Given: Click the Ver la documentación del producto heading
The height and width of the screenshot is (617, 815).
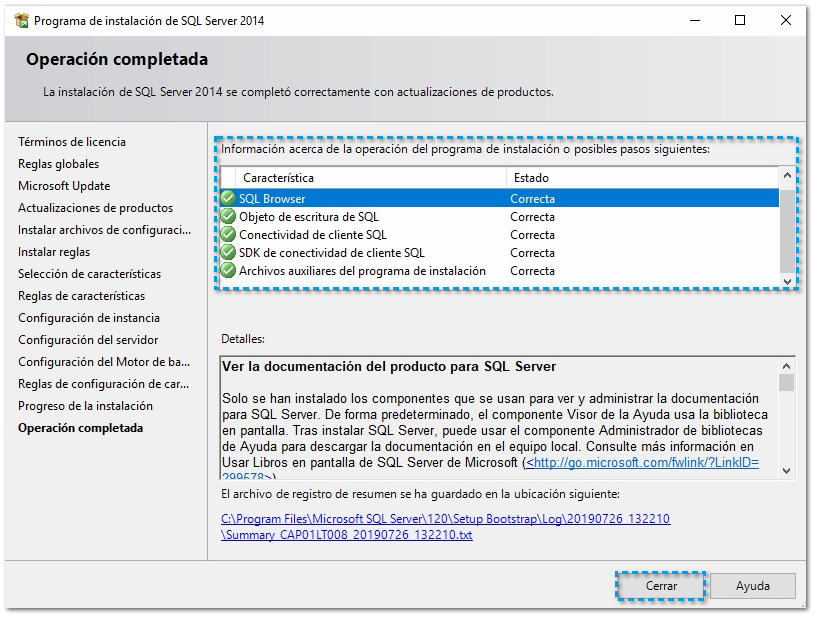Looking at the screenshot, I should click(x=389, y=366).
